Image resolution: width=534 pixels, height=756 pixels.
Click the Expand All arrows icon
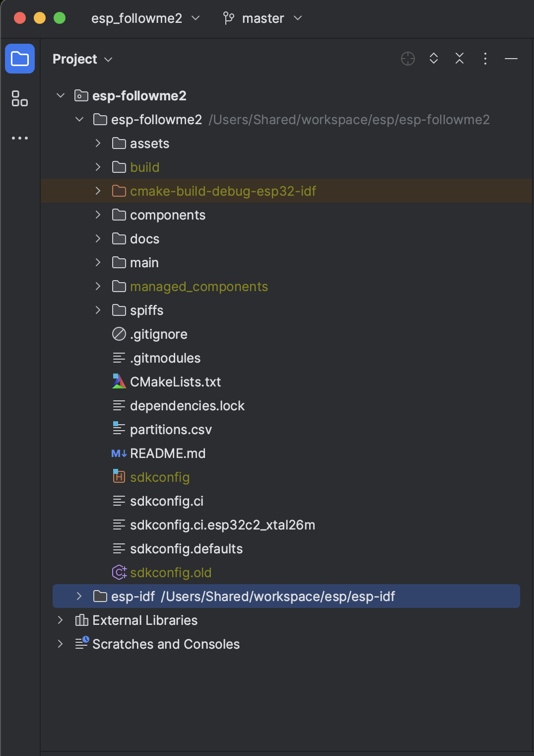pyautogui.click(x=434, y=59)
